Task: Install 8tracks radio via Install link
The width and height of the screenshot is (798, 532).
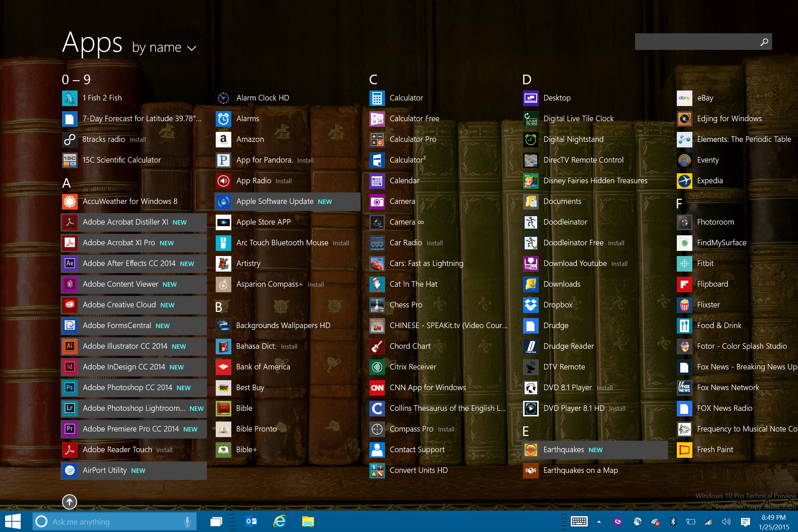Action: coord(137,140)
